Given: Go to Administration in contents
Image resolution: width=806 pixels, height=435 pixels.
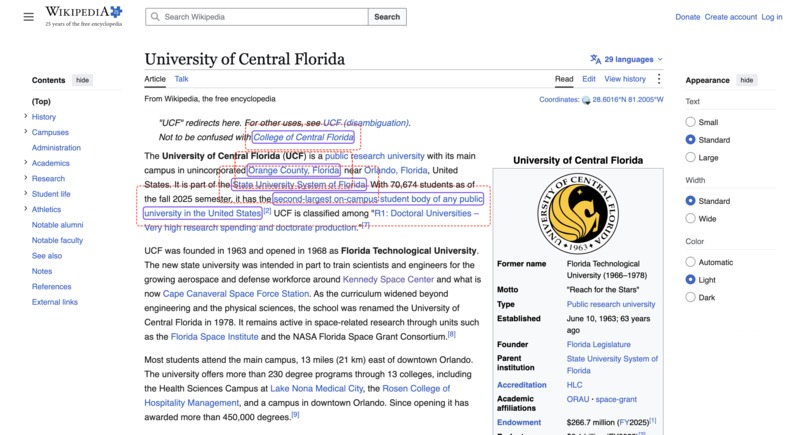Looking at the screenshot, I should (56, 148).
